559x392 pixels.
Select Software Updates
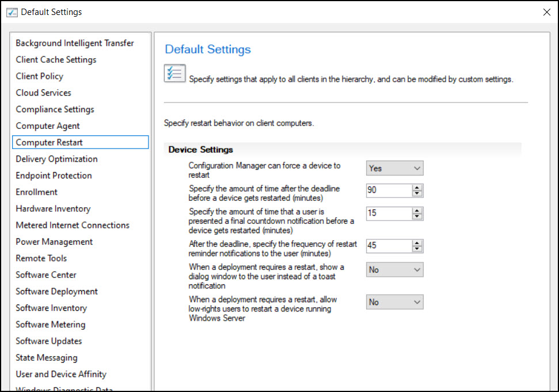point(49,341)
